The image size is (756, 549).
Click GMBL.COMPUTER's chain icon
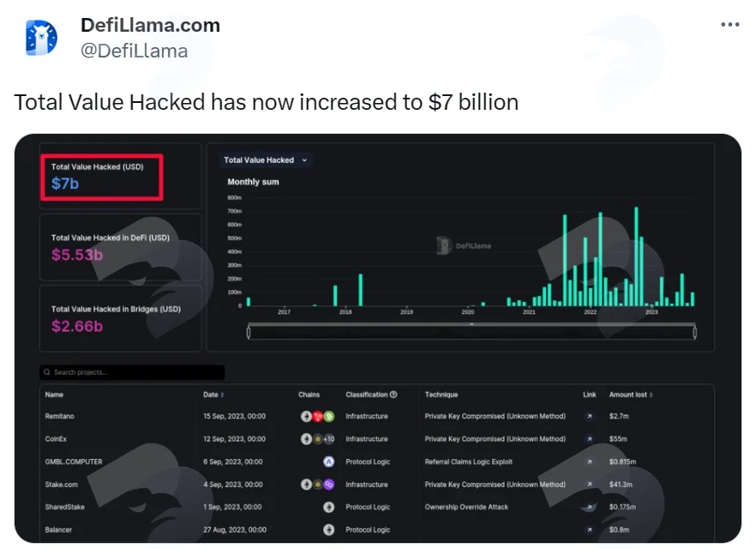coord(329,462)
